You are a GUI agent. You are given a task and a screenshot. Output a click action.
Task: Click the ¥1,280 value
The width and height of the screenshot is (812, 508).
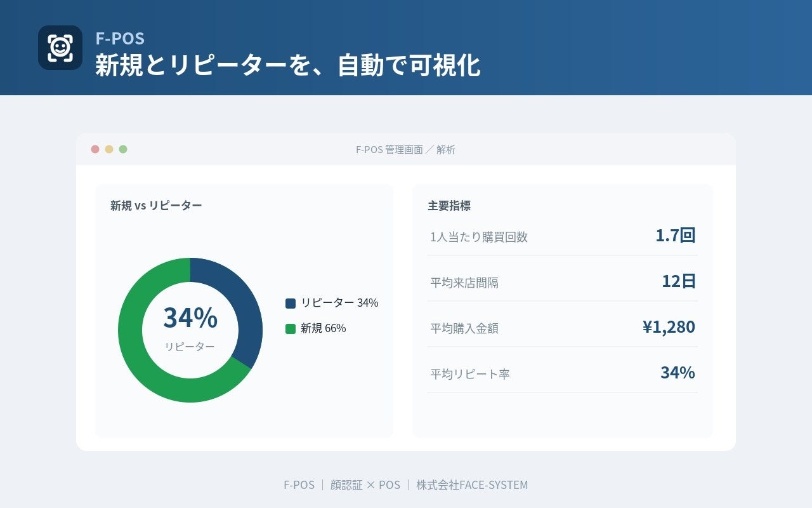tap(669, 327)
